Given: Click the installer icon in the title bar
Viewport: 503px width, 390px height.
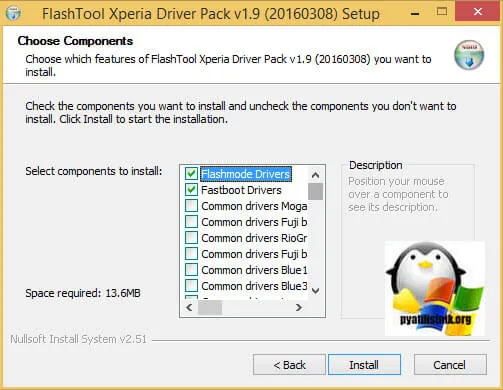Looking at the screenshot, I should tap(13, 13).
